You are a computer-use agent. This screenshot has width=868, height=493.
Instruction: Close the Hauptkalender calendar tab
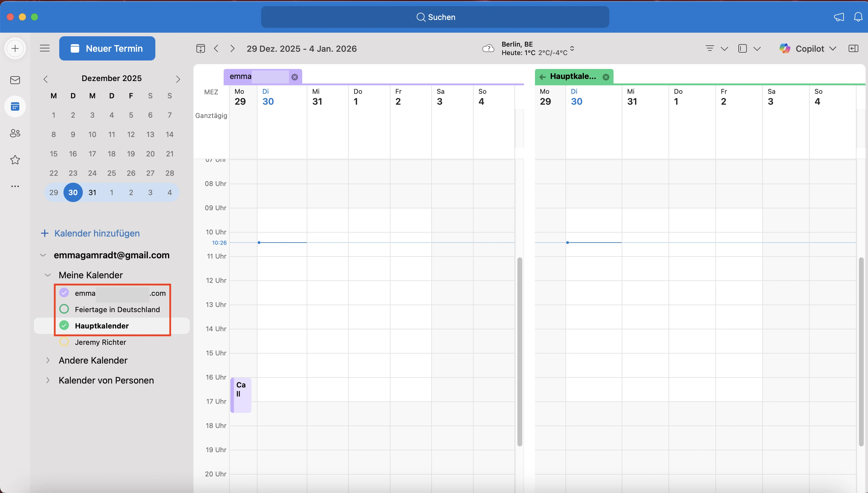point(606,77)
